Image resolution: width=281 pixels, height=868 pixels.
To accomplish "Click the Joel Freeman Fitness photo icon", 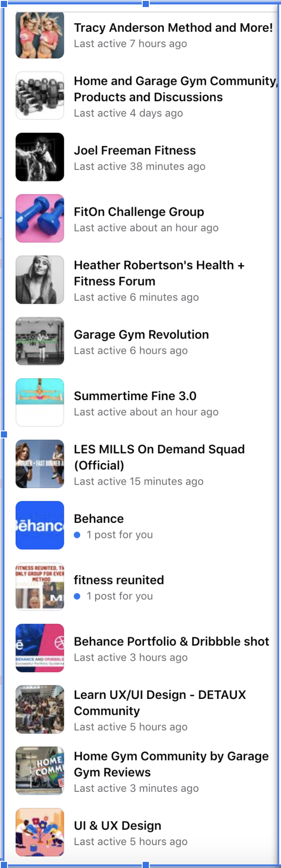I will (40, 157).
